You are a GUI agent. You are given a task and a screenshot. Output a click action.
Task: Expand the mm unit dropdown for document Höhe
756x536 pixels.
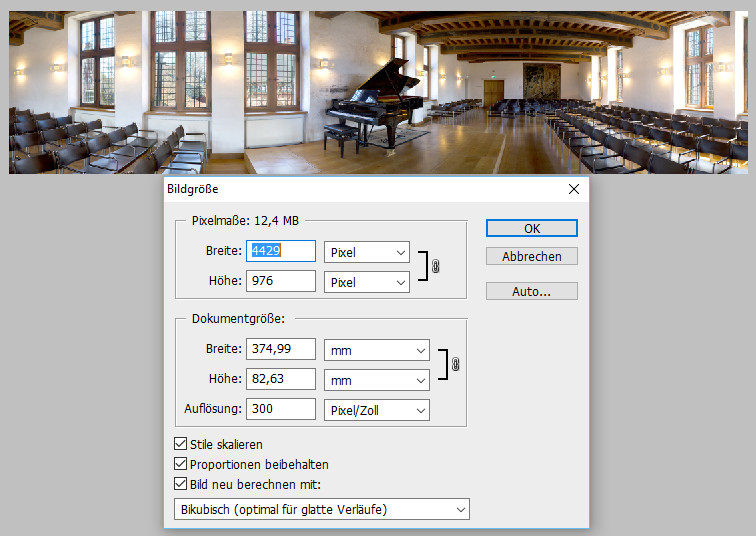(x=376, y=380)
